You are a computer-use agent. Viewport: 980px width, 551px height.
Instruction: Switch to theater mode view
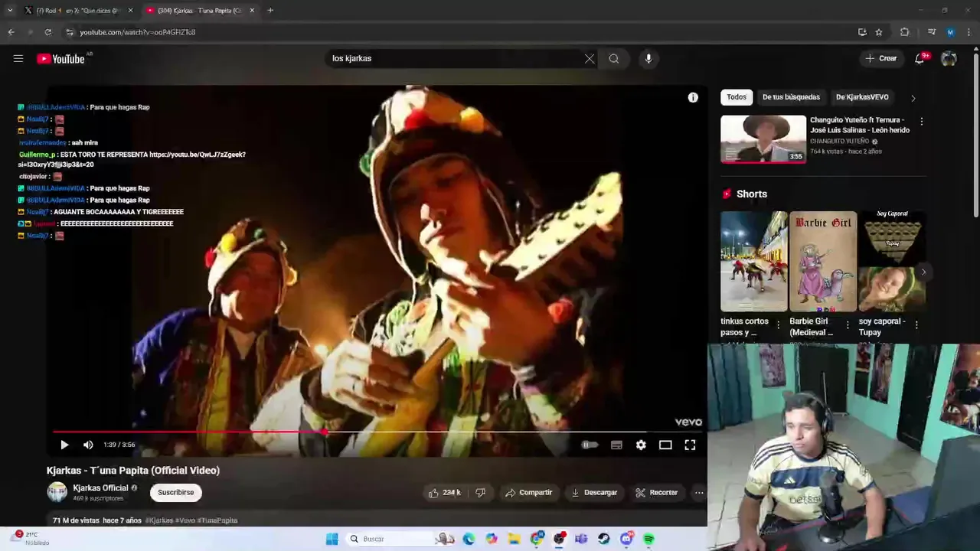(x=665, y=445)
